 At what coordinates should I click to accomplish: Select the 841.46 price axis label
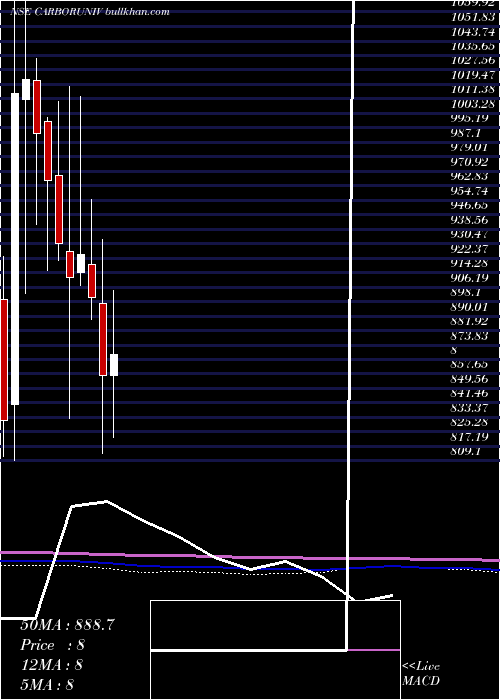click(470, 394)
